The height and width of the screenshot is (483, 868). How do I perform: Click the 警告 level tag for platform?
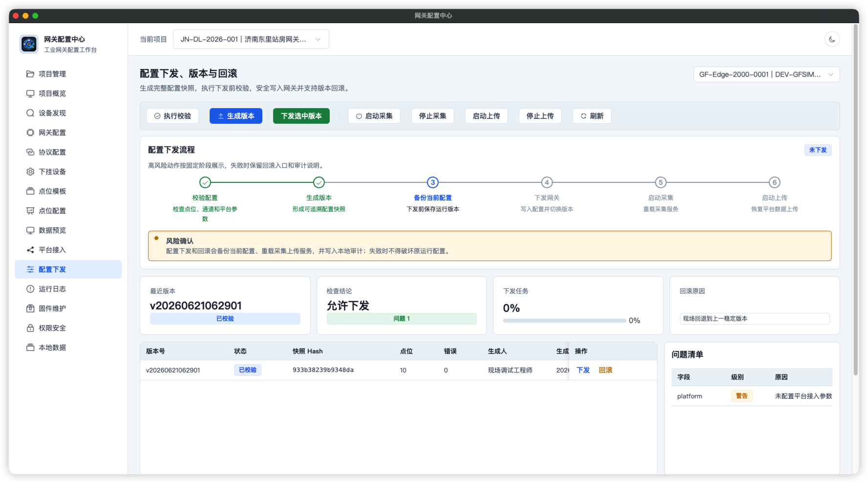[x=741, y=396]
